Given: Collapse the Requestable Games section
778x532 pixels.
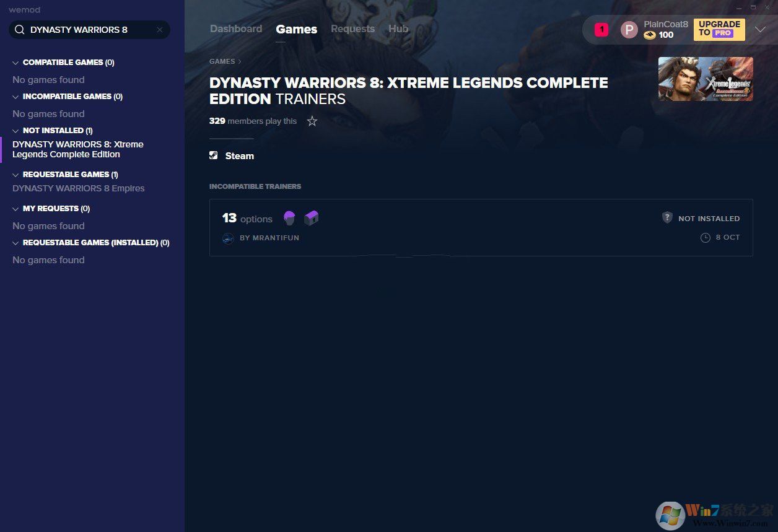Looking at the screenshot, I should (x=15, y=175).
